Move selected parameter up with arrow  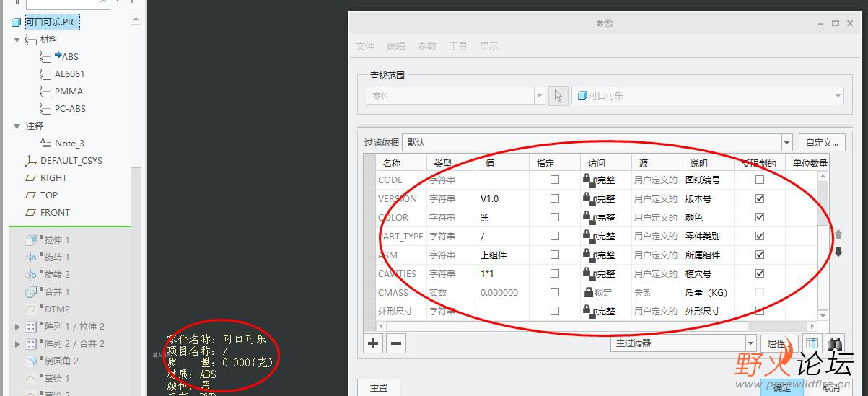coord(838,234)
